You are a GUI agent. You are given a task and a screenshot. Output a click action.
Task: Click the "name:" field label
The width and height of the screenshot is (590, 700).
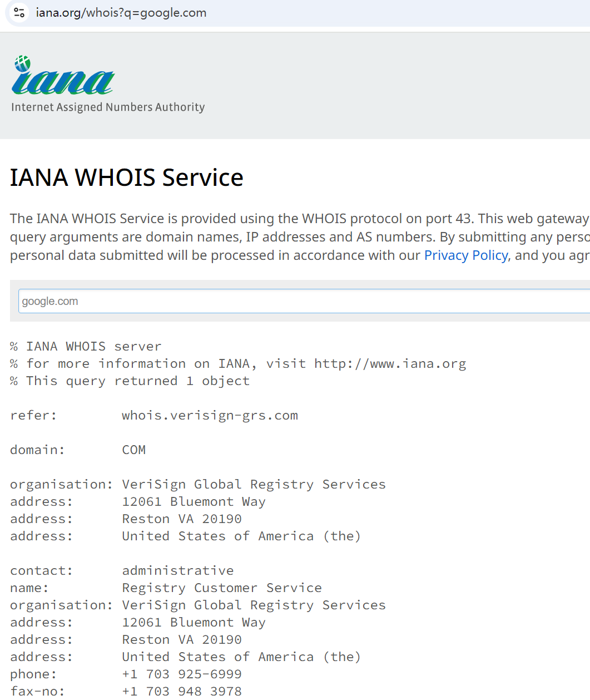(x=29, y=588)
